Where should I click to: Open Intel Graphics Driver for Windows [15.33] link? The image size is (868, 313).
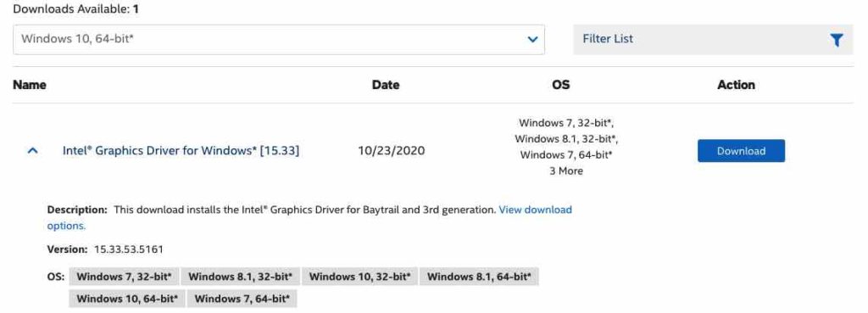pos(181,151)
